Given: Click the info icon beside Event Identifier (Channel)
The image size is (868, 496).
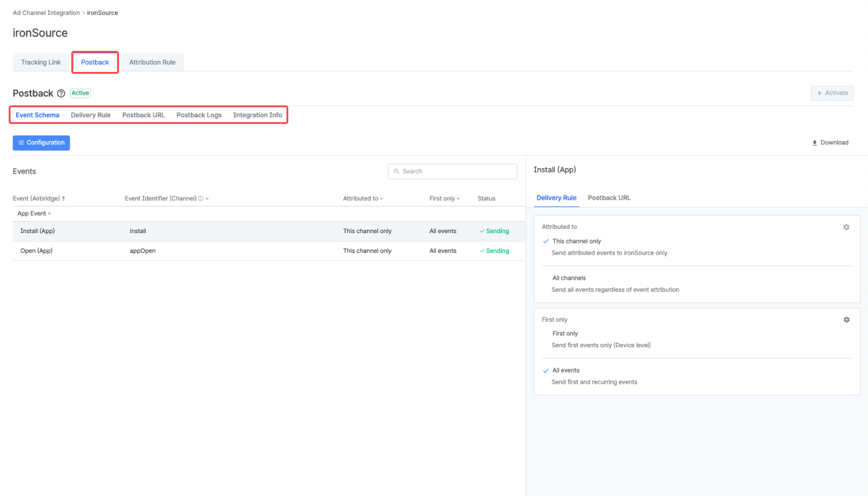Looking at the screenshot, I should coord(200,198).
